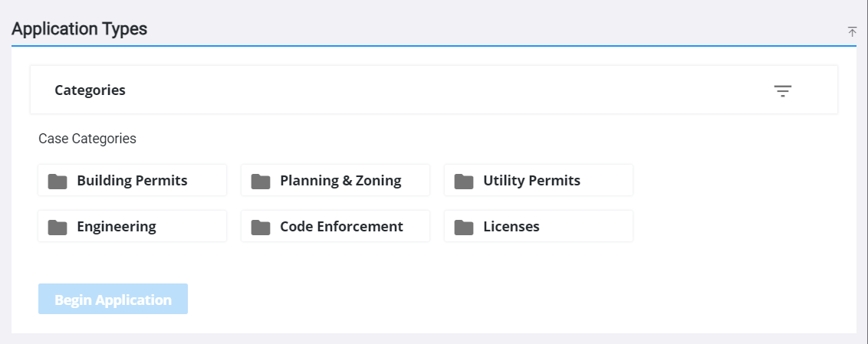Image resolution: width=868 pixels, height=344 pixels.
Task: Click the blue divider line under Application Types
Action: coord(434,46)
